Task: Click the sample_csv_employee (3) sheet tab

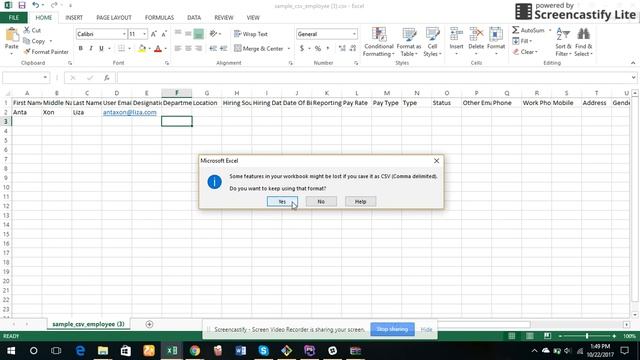Action: tap(88, 324)
